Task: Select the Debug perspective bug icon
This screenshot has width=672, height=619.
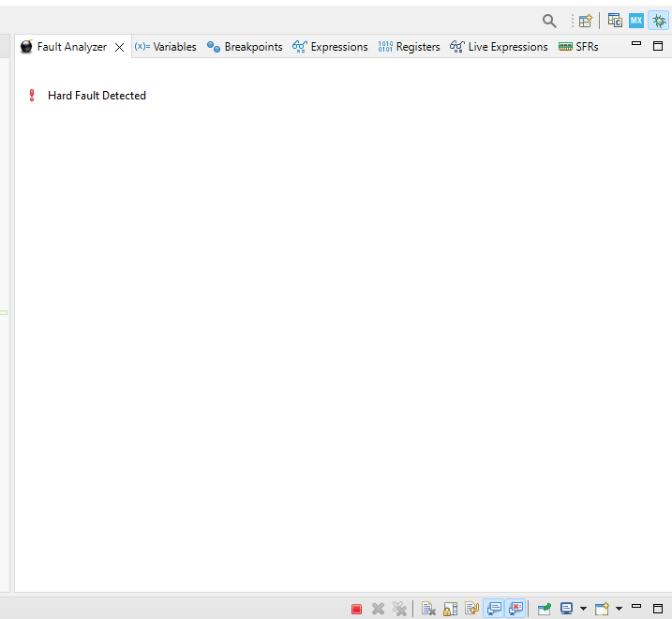Action: (x=659, y=20)
